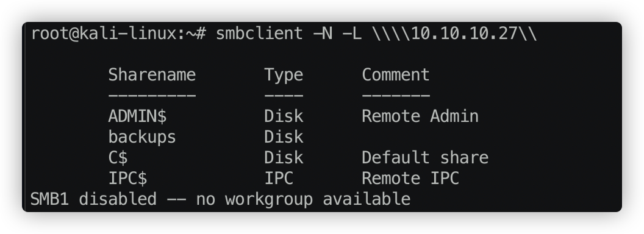Image resolution: width=644 pixels, height=234 pixels.
Task: Click the Sharename column header
Action: pyautogui.click(x=152, y=75)
